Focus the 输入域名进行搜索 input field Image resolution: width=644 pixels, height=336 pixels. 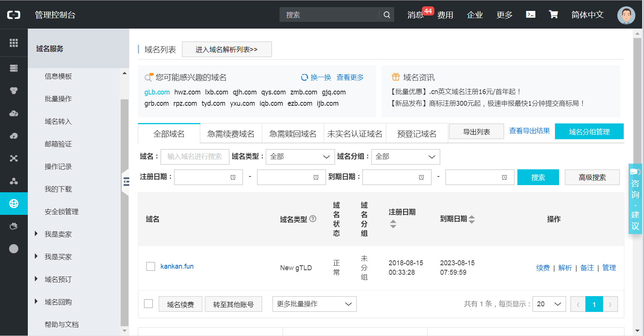(195, 157)
